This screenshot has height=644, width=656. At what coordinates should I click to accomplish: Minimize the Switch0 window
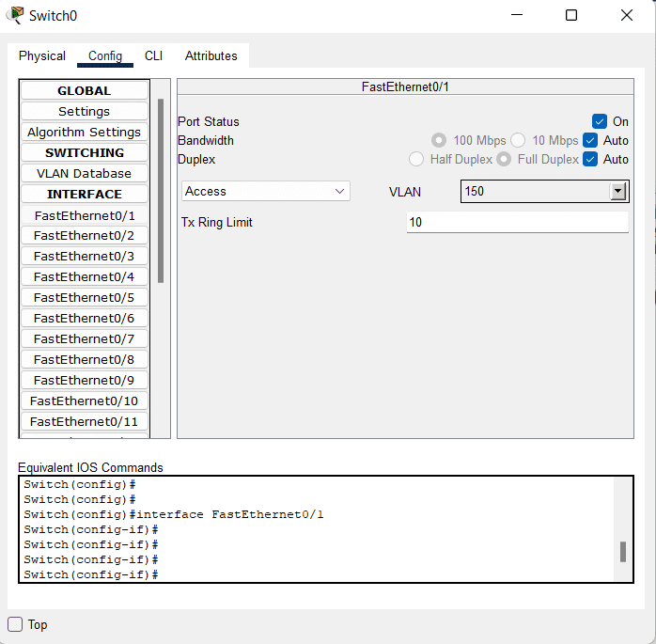pos(517,15)
